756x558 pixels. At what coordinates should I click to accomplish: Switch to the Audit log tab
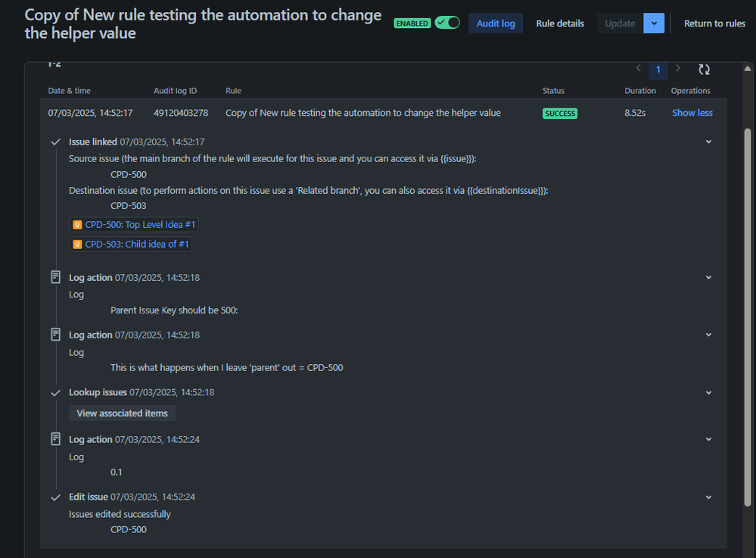click(x=496, y=23)
